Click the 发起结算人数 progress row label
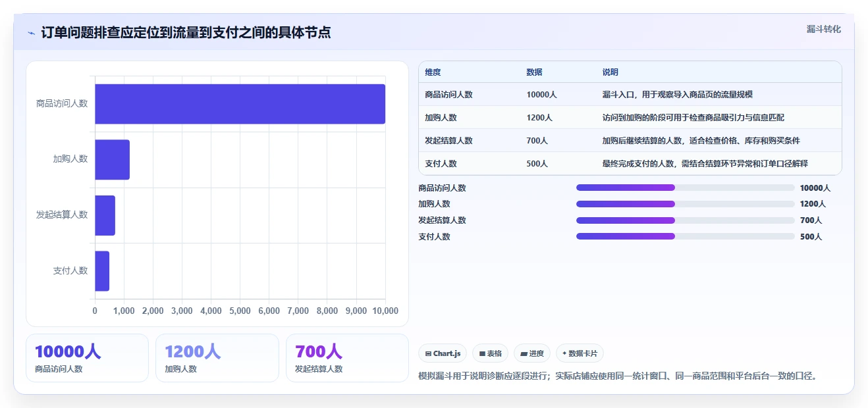Screen dimensions: 868x408 tap(442, 220)
